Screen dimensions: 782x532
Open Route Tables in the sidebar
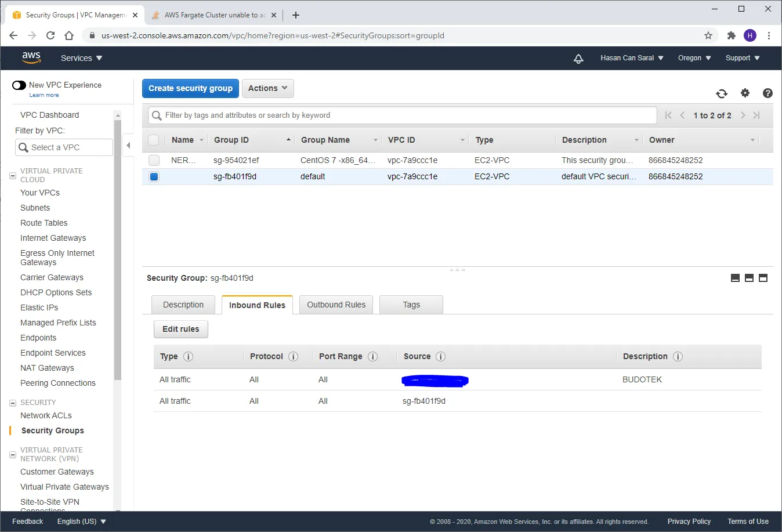point(44,223)
